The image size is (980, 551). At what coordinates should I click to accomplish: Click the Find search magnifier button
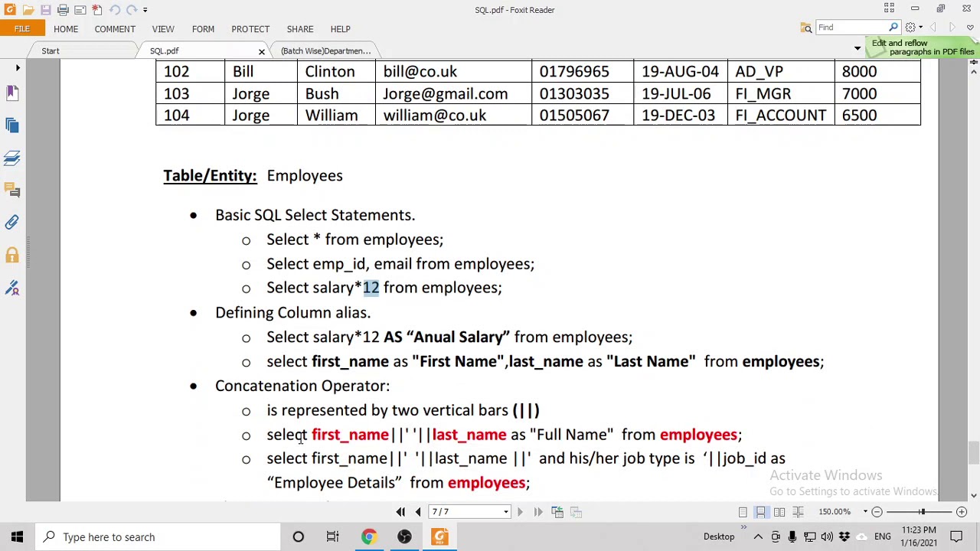click(x=893, y=28)
